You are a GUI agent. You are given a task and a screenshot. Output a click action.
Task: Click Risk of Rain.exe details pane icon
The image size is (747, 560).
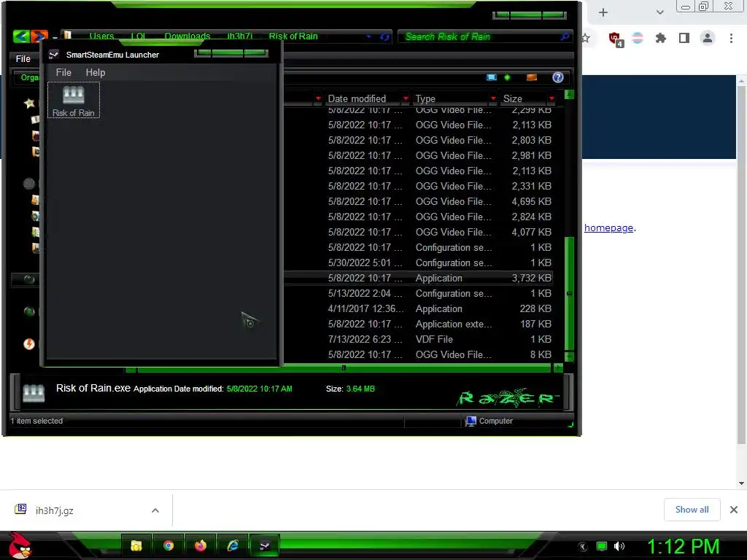click(34, 393)
